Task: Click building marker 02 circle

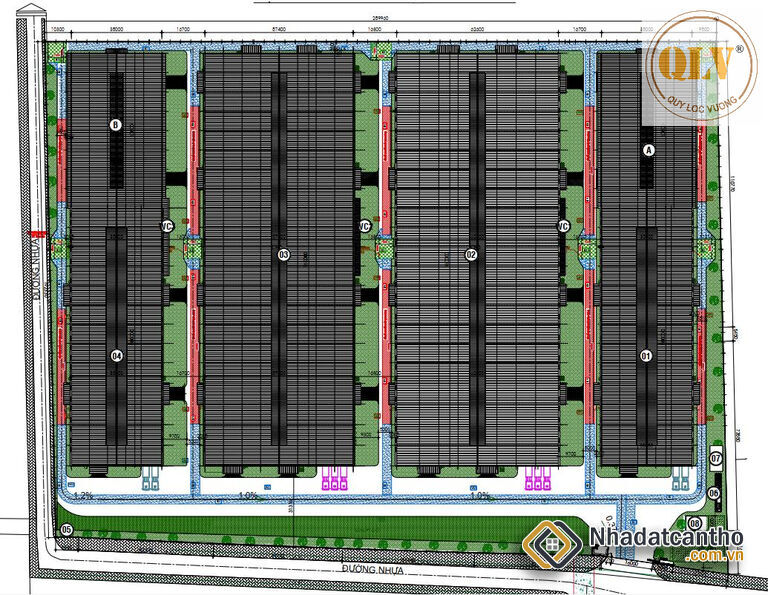Action: pos(471,255)
